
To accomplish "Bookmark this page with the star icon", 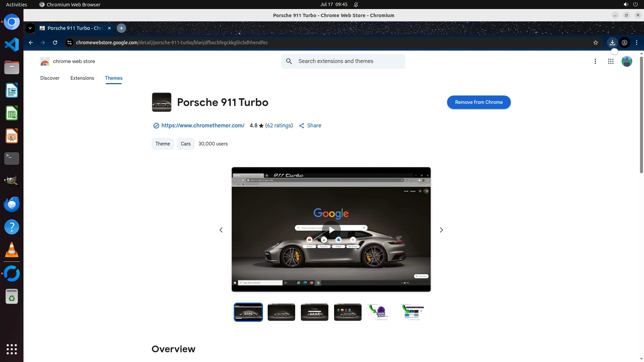I will 595,43.
